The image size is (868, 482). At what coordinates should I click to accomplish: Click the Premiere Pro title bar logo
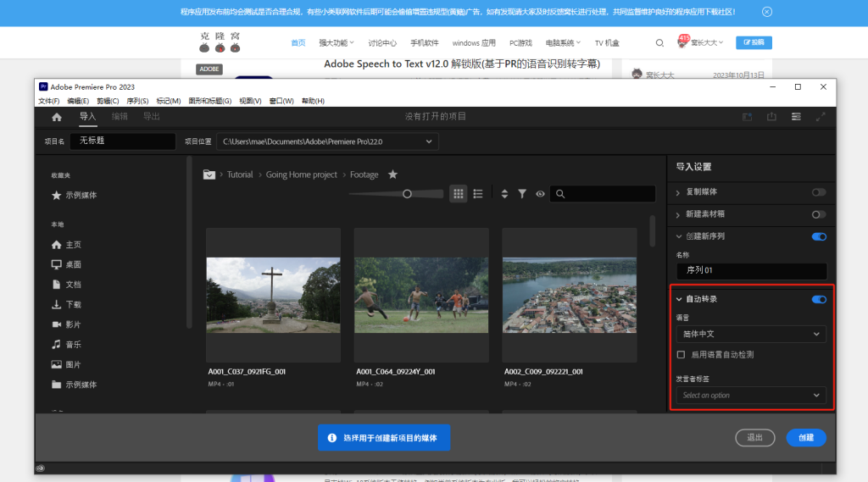[x=43, y=87]
